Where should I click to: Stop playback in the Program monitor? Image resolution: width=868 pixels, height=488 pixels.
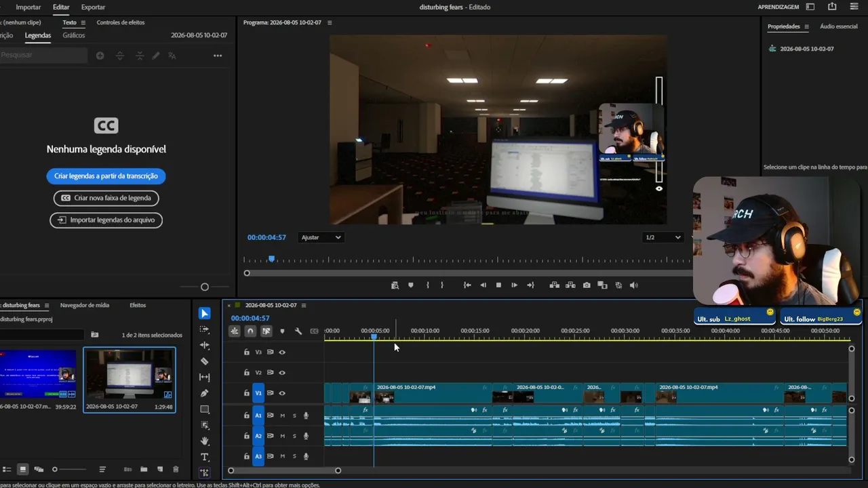pos(498,285)
